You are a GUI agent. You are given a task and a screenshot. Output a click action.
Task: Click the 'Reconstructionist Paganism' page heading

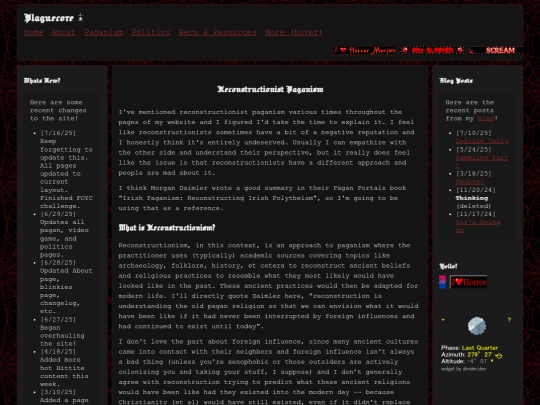(x=270, y=90)
